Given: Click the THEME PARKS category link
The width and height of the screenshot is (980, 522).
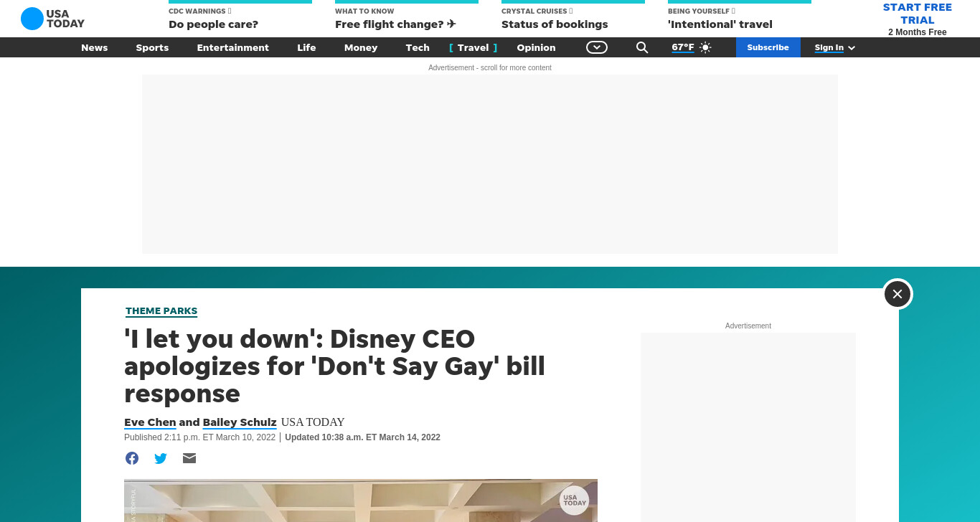Looking at the screenshot, I should click(x=161, y=311).
